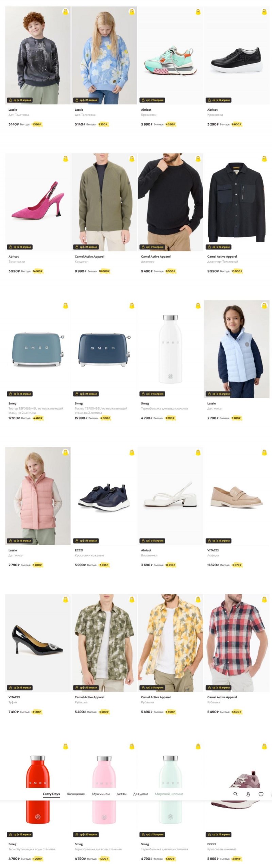272x868 pixels.
Task: Switch to the Crazy Days tab
Action: point(51,794)
